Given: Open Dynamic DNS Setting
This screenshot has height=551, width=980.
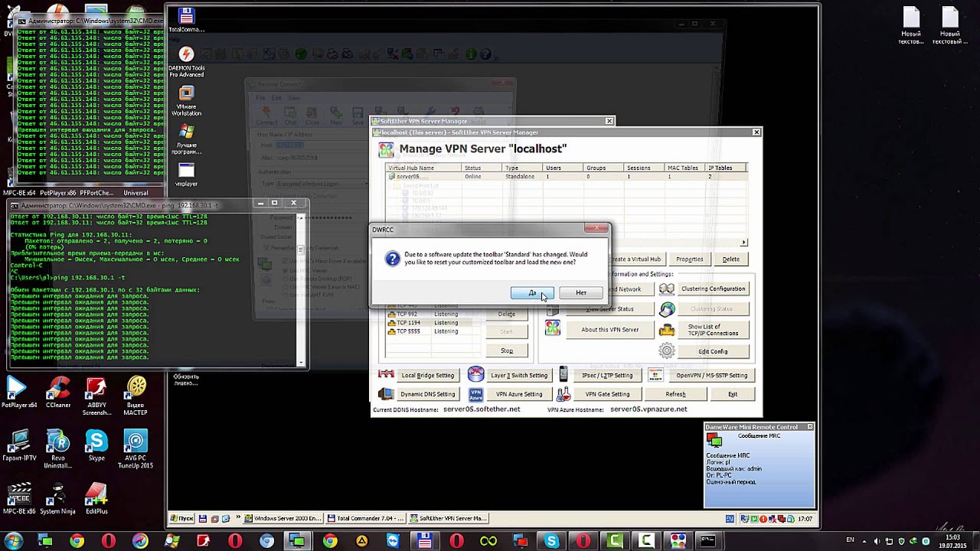Looking at the screenshot, I should (x=428, y=394).
